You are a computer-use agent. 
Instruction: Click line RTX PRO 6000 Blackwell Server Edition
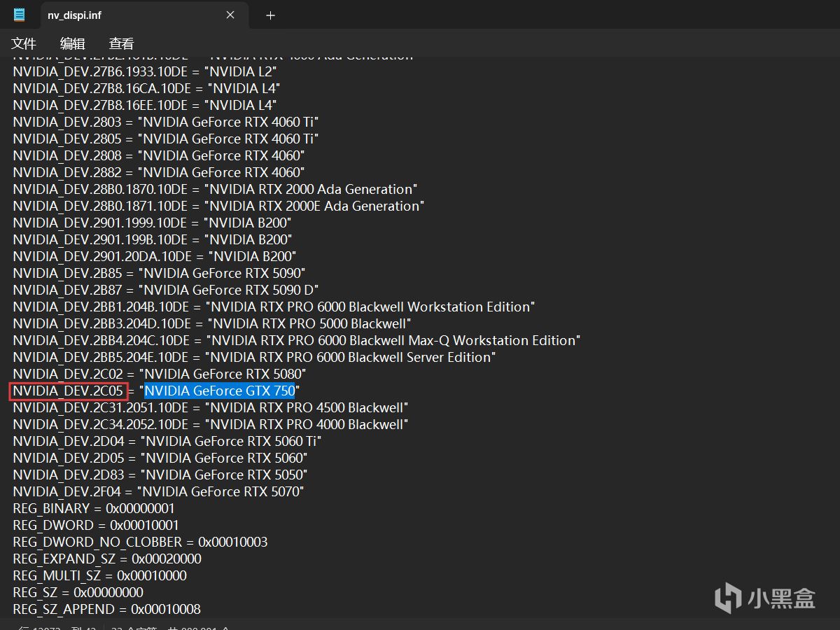tap(254, 357)
